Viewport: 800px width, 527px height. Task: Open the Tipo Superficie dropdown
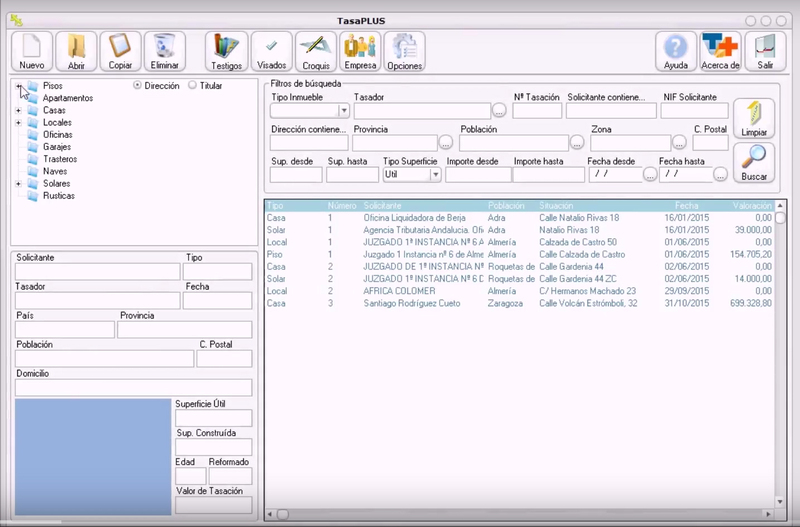435,175
